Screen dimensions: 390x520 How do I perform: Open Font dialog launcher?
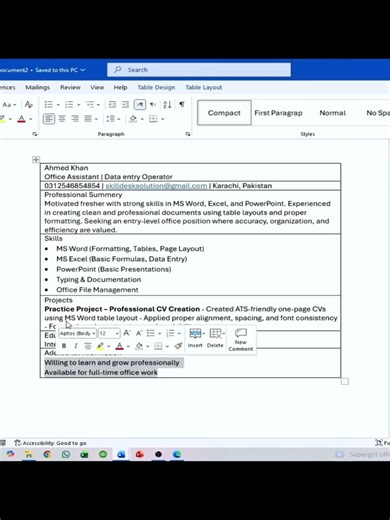coord(35,134)
